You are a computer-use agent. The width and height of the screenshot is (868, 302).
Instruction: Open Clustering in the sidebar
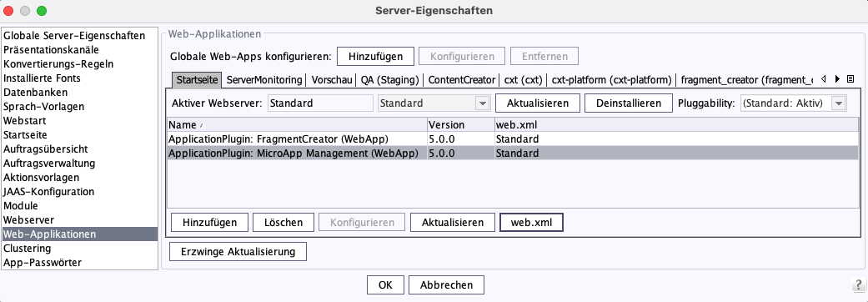tap(80, 249)
